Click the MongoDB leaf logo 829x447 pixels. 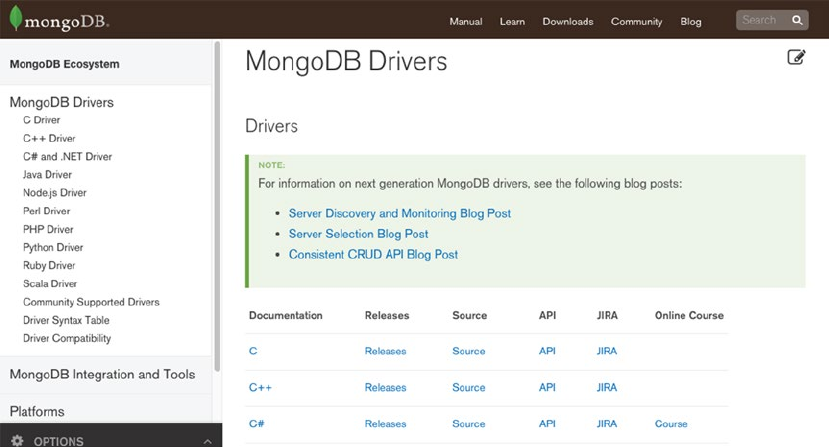point(14,19)
